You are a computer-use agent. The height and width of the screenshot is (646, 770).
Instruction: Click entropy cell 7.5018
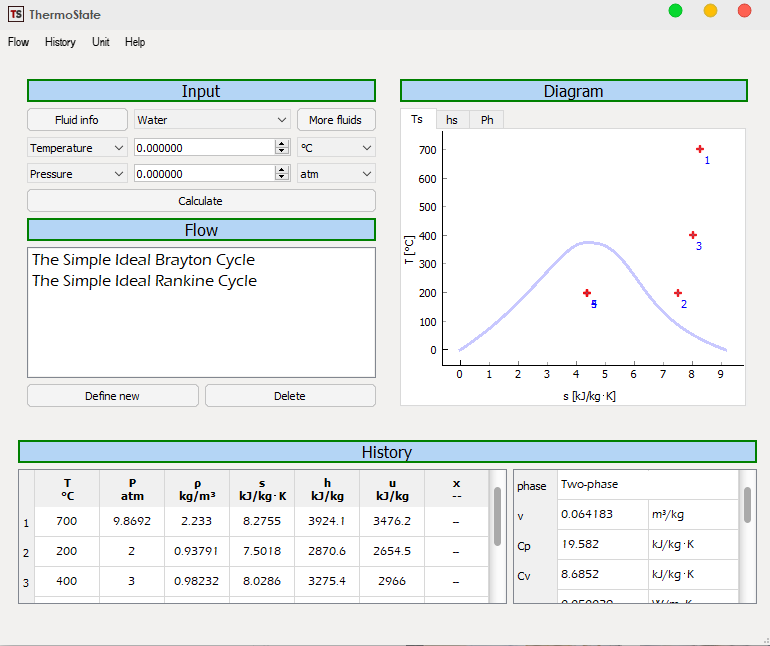pos(262,551)
